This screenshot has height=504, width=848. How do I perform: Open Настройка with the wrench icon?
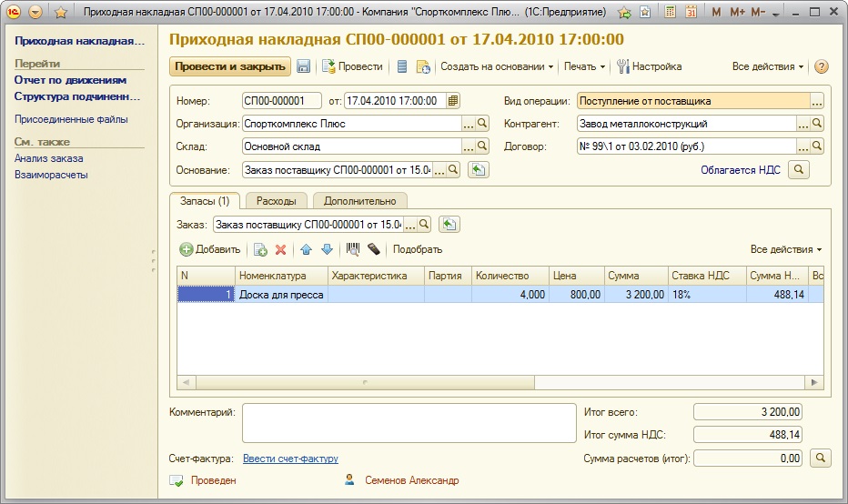click(x=649, y=66)
